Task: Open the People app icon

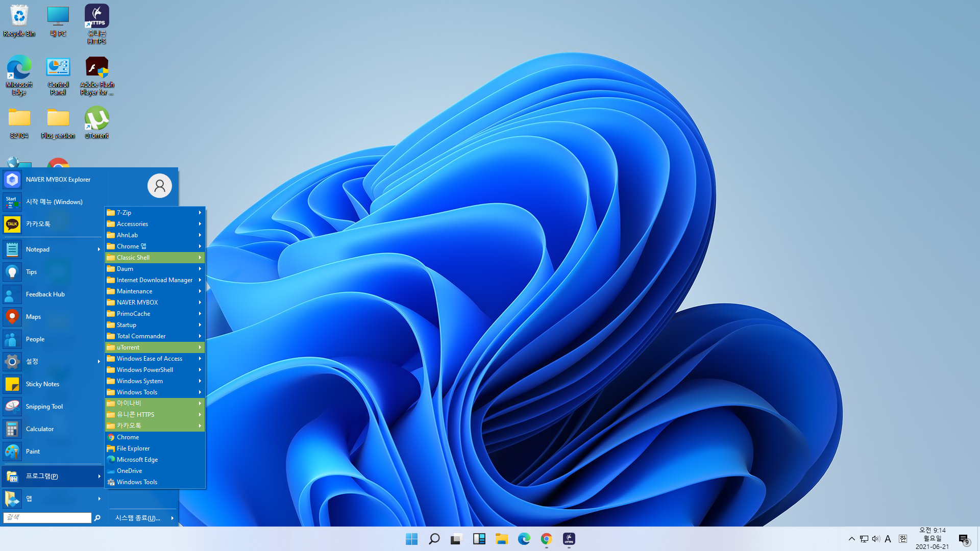Action: tap(12, 339)
